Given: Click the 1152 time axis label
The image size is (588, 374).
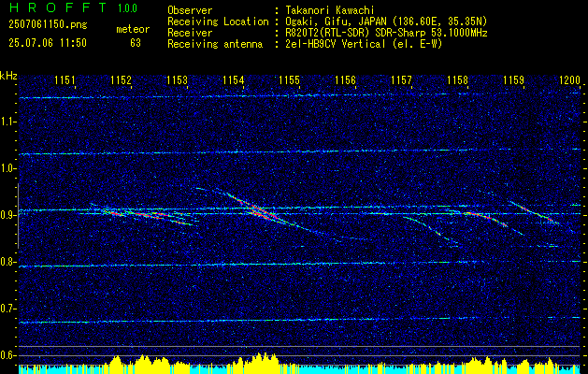Looking at the screenshot, I should [122, 79].
